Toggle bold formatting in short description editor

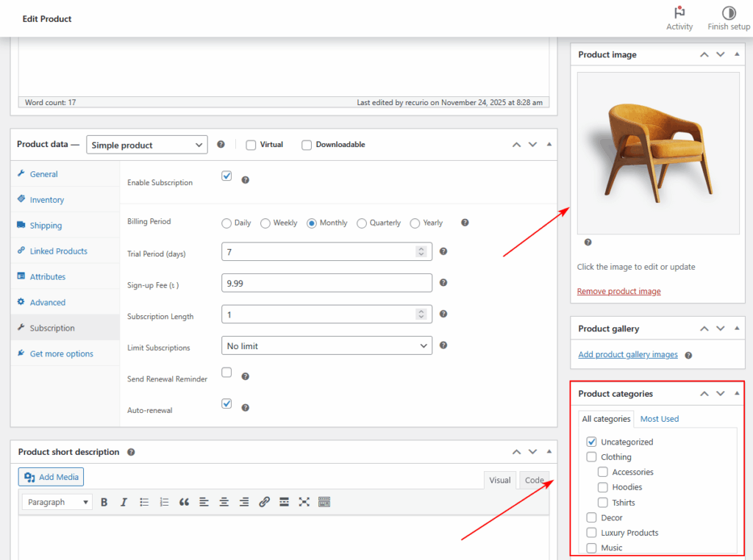click(104, 502)
